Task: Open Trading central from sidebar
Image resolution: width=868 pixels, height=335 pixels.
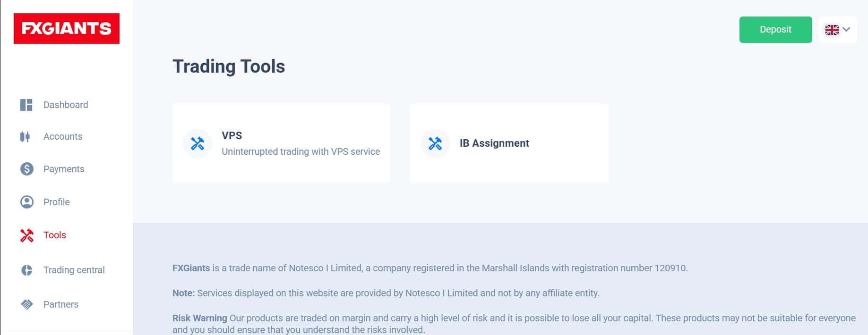Action: (74, 270)
